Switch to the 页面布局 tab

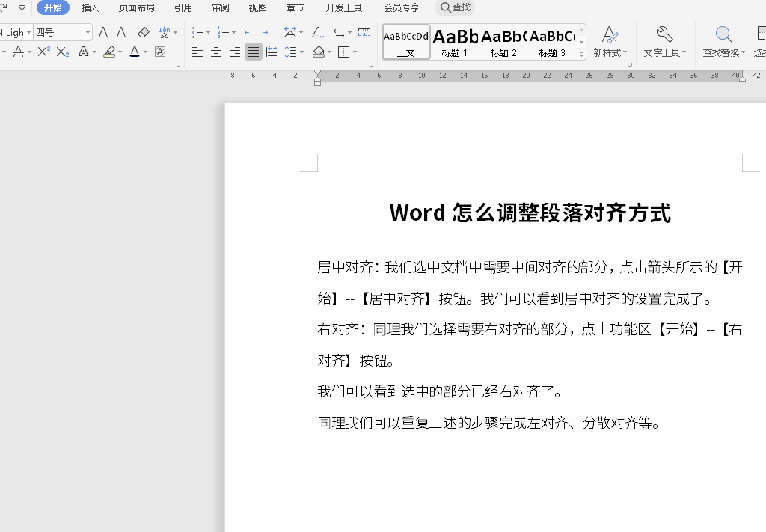pyautogui.click(x=137, y=7)
